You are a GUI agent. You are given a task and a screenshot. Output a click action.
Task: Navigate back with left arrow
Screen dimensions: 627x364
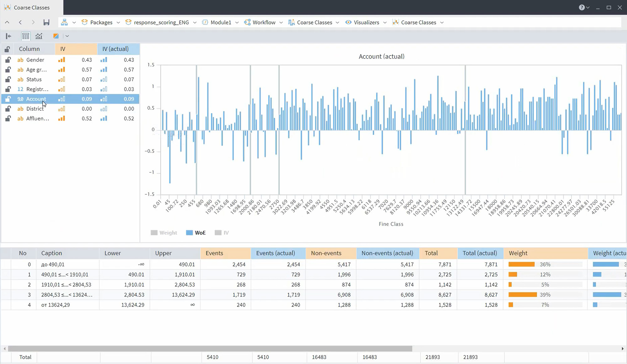tap(20, 22)
